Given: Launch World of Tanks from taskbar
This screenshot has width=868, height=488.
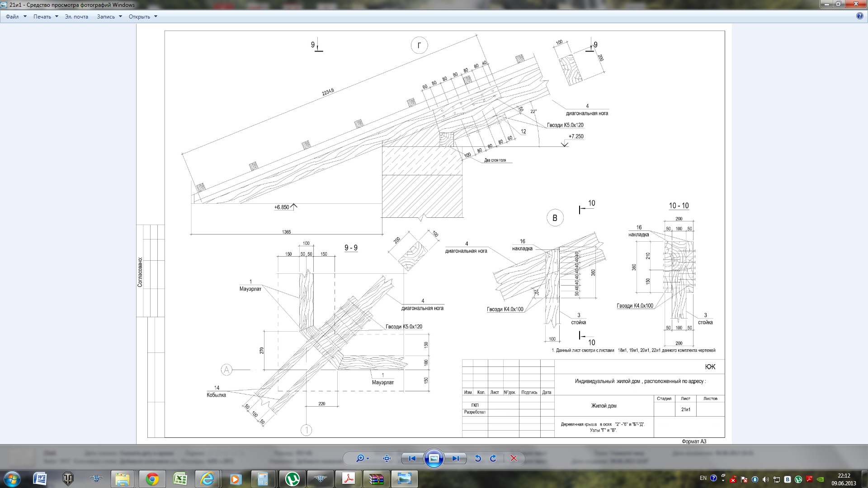Looking at the screenshot, I should point(68,479).
